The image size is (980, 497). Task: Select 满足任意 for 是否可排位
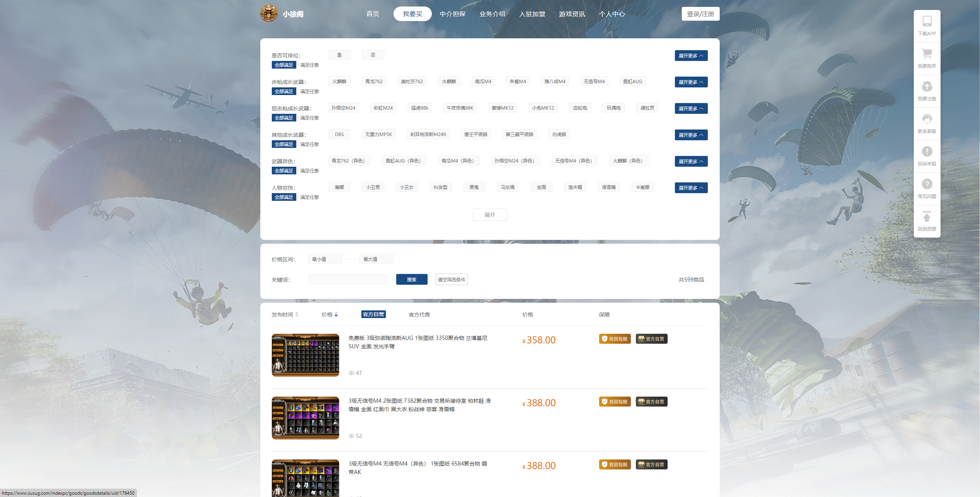309,65
